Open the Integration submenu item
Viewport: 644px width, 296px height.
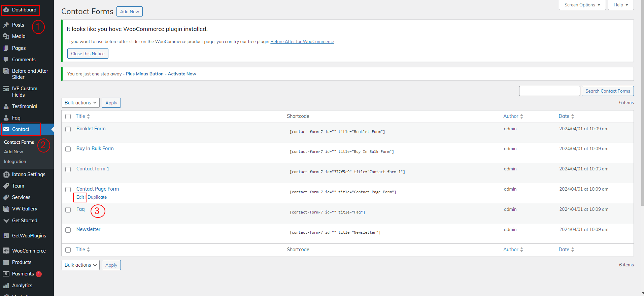coord(15,162)
